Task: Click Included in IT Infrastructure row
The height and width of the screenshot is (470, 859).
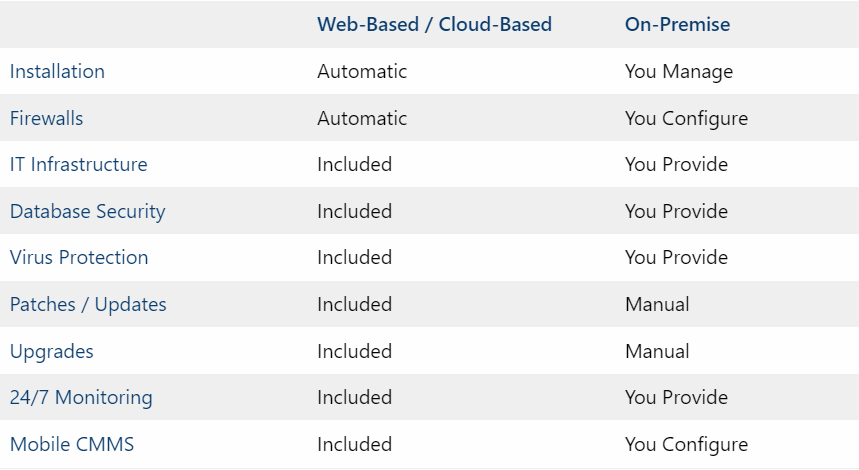Action: pos(354,164)
